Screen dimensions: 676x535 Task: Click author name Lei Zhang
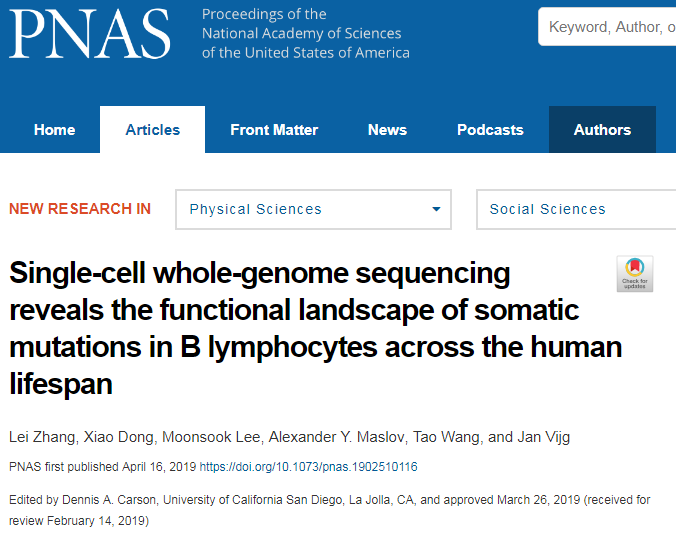(x=42, y=437)
